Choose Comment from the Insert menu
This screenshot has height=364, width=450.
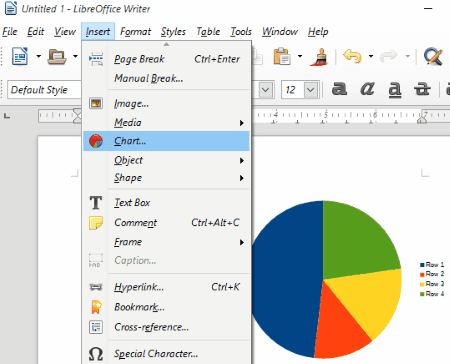(x=166, y=223)
